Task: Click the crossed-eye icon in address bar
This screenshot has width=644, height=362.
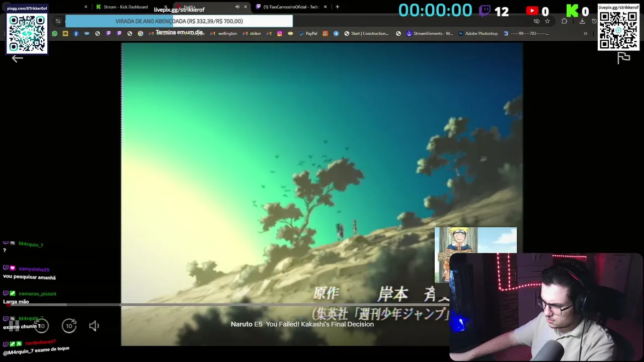Action: pyautogui.click(x=536, y=21)
